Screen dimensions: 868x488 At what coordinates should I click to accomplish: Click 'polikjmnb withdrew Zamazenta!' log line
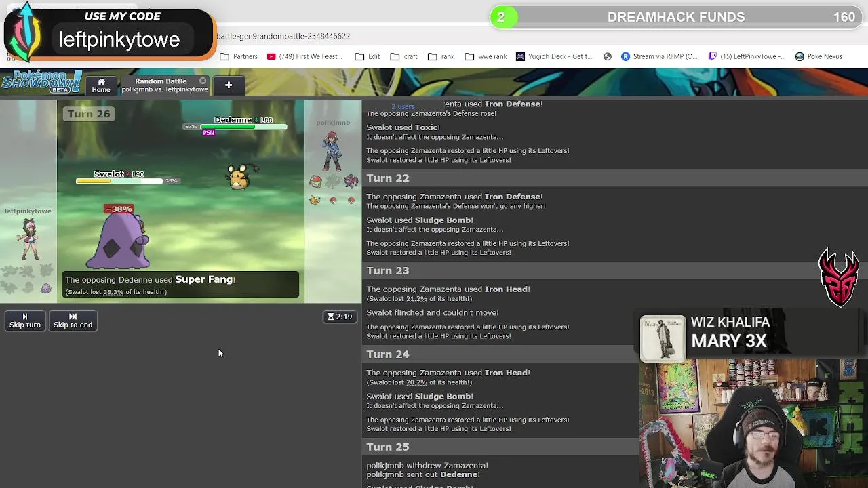pos(427,466)
